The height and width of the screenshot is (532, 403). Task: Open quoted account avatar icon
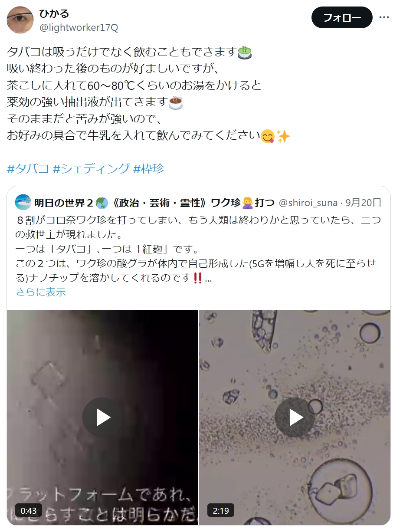[x=23, y=202]
